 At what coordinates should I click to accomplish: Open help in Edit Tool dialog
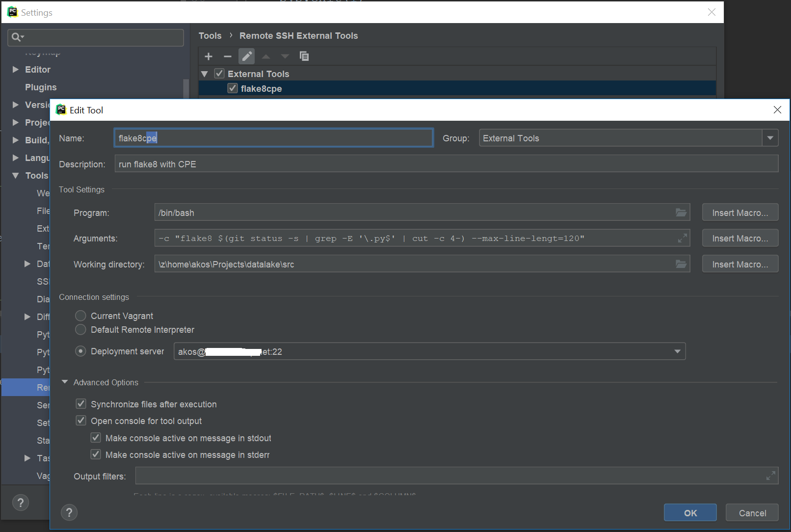[x=69, y=513]
